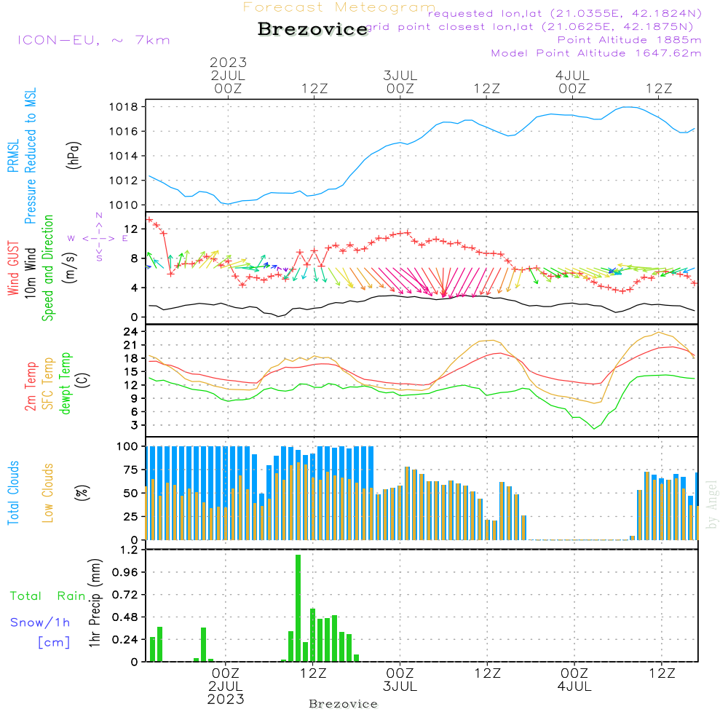Click the red 2m Temp legend label
Image resolution: width=728 pixels, height=728 pixels.
click(31, 386)
